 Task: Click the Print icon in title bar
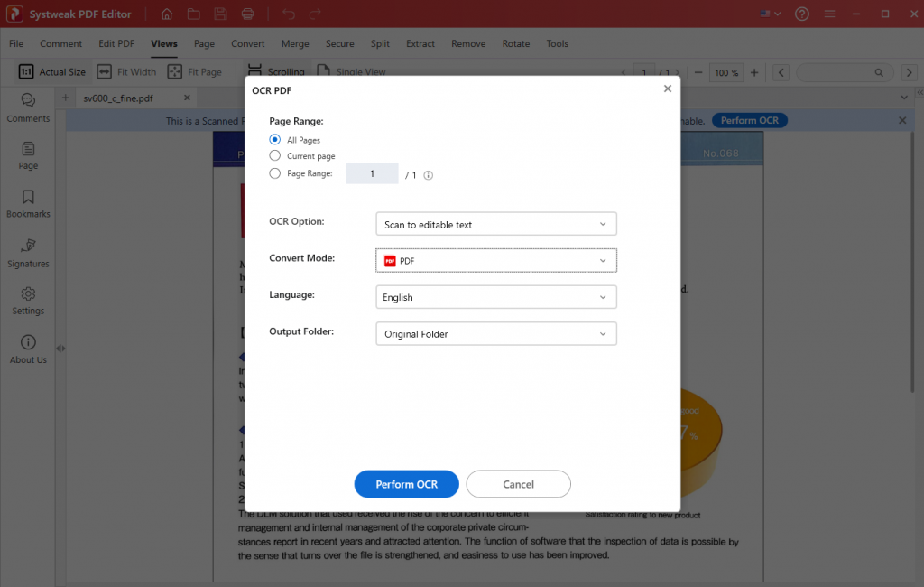coord(247,14)
